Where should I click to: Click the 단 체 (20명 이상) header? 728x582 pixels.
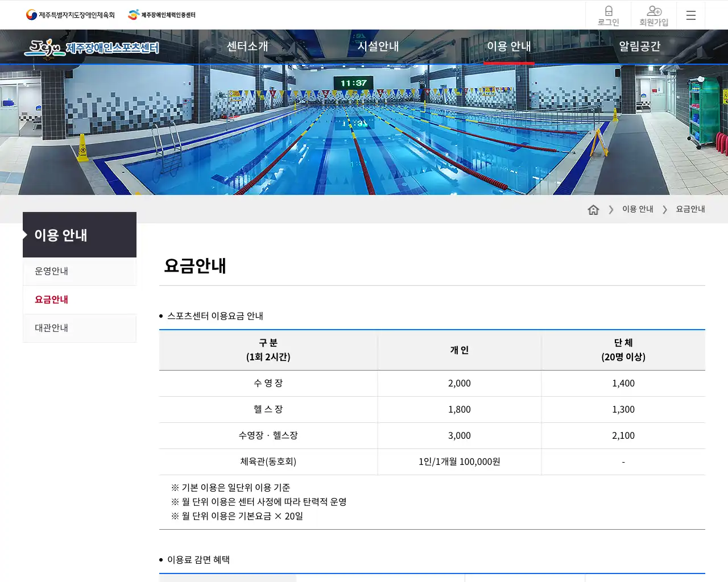pyautogui.click(x=623, y=350)
